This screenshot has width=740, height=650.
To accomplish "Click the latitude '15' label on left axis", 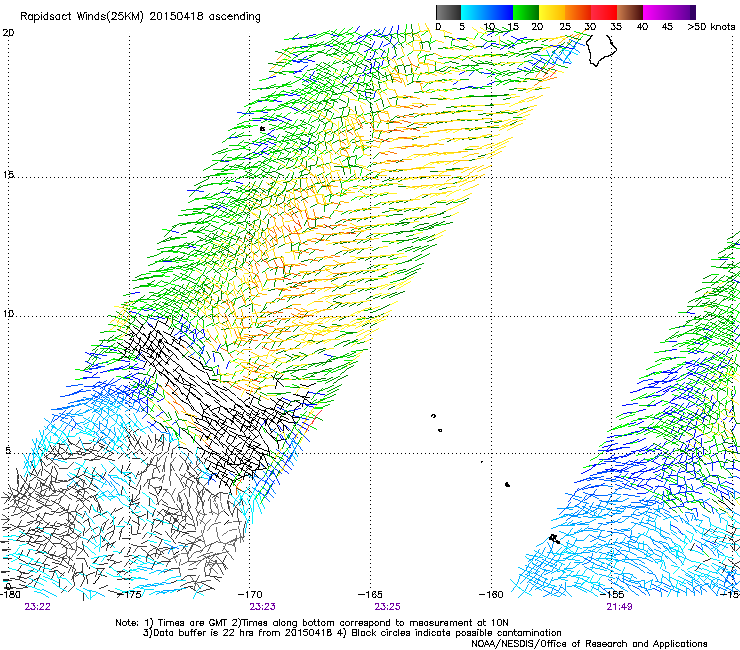I will (x=8, y=175).
